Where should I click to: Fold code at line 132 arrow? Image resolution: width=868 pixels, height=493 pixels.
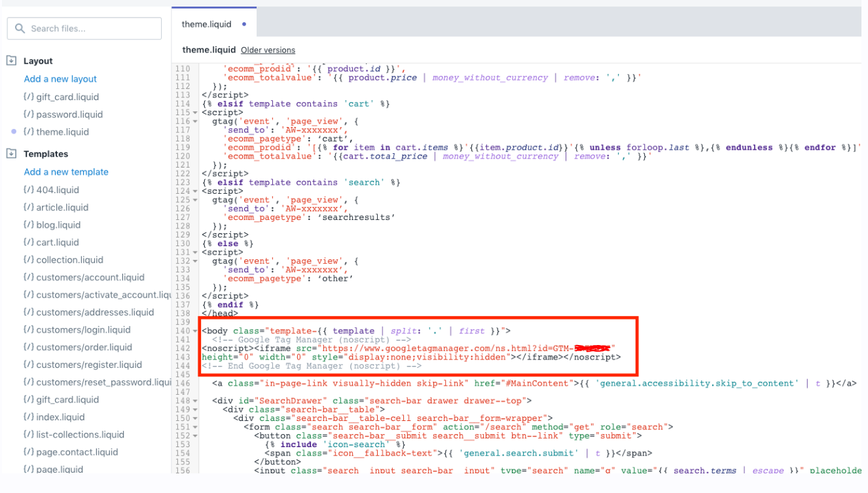196,261
